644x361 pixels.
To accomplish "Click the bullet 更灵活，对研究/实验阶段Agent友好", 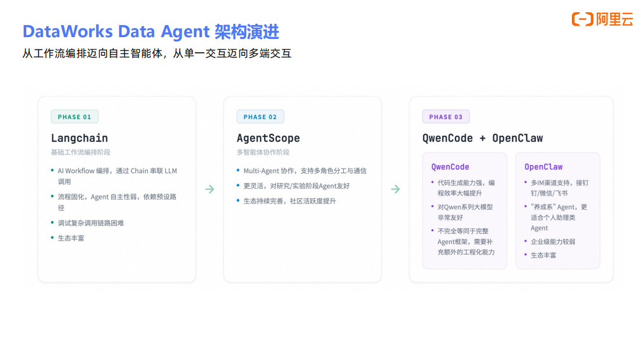I will pyautogui.click(x=297, y=186).
